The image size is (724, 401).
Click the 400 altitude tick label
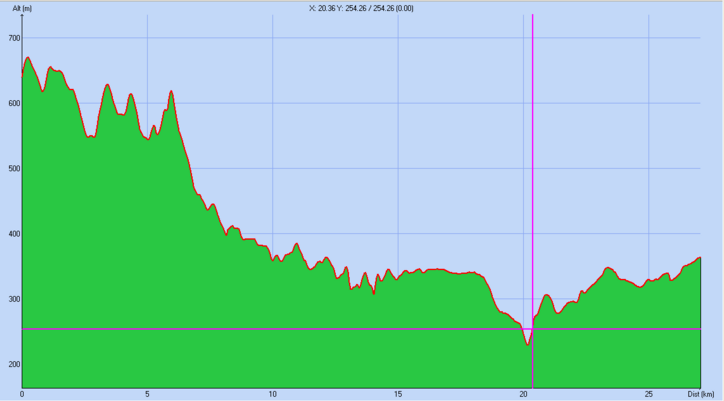pyautogui.click(x=14, y=234)
